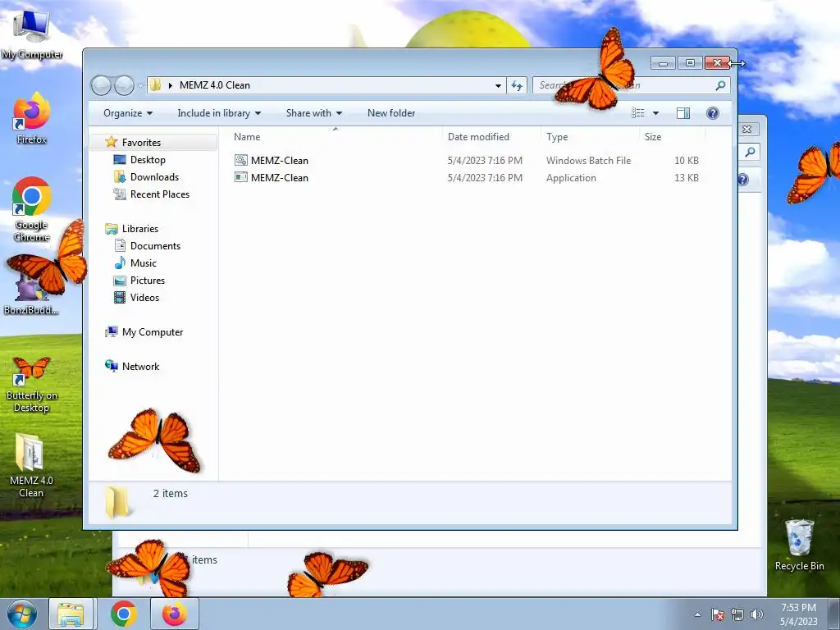The image size is (840, 630).
Task: Click the breadcrumb arrow before MEMZ 4.0 Clean
Action: 171,85
